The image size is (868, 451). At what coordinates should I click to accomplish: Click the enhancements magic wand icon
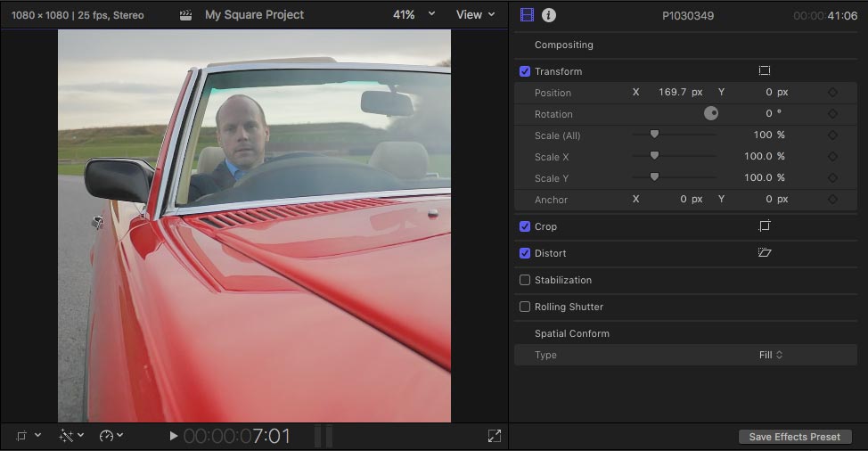coord(66,436)
